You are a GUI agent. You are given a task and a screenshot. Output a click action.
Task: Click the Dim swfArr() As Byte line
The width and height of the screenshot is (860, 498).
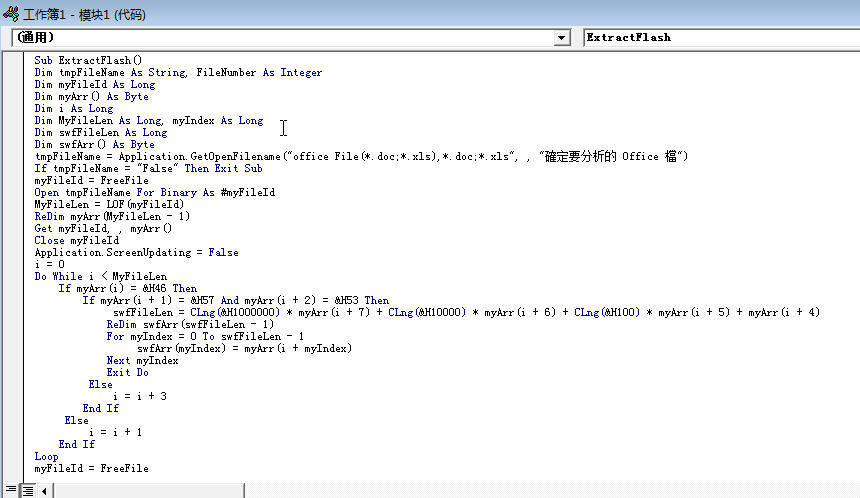pyautogui.click(x=94, y=144)
